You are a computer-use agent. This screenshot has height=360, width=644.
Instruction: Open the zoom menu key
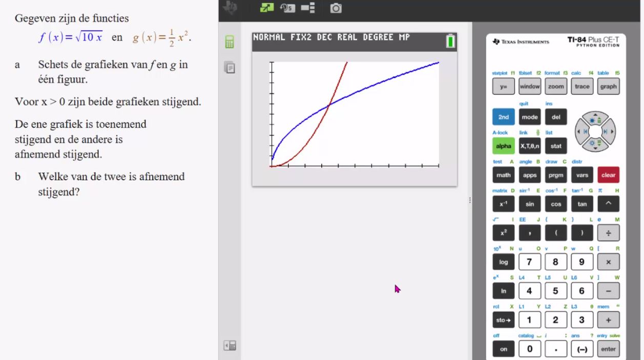(x=556, y=87)
